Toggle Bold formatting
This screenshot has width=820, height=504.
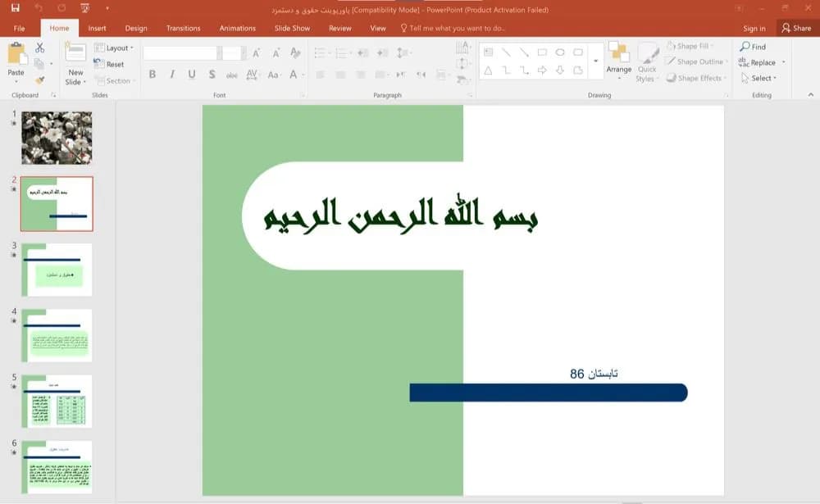coord(153,75)
